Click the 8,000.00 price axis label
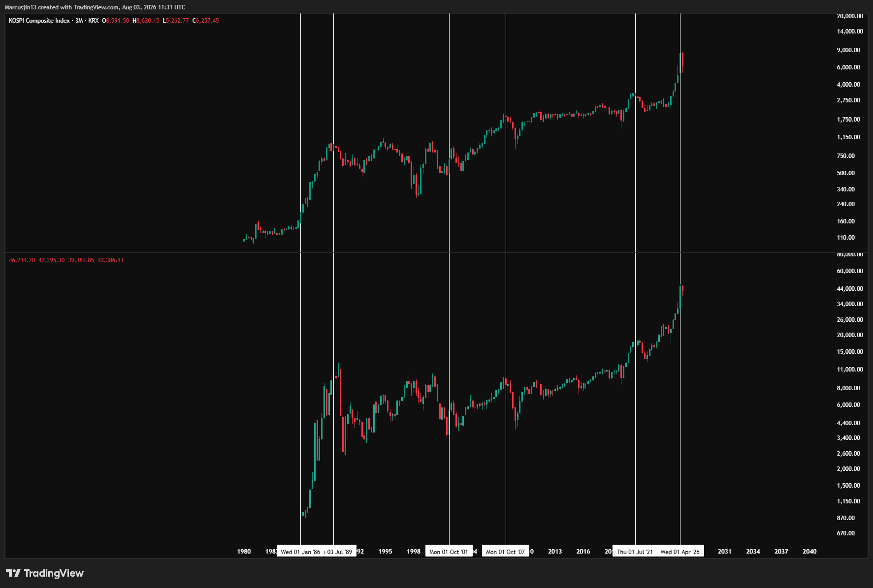This screenshot has width=873, height=588. click(x=849, y=388)
